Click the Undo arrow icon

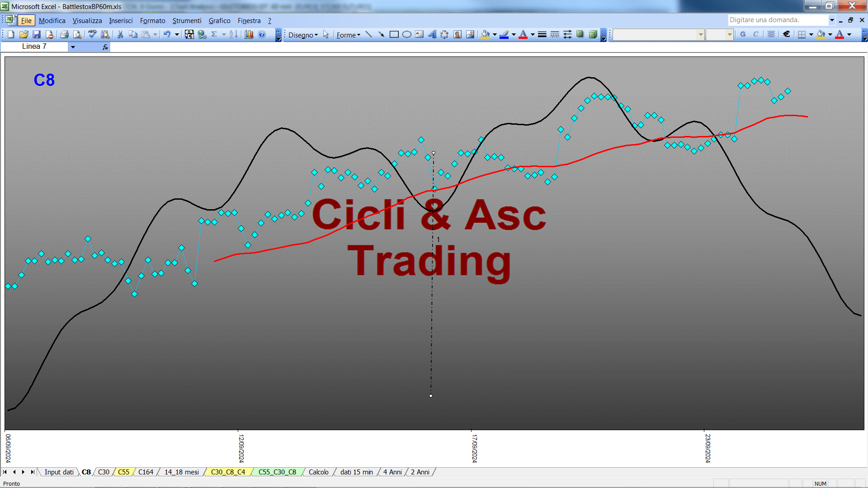[167, 34]
